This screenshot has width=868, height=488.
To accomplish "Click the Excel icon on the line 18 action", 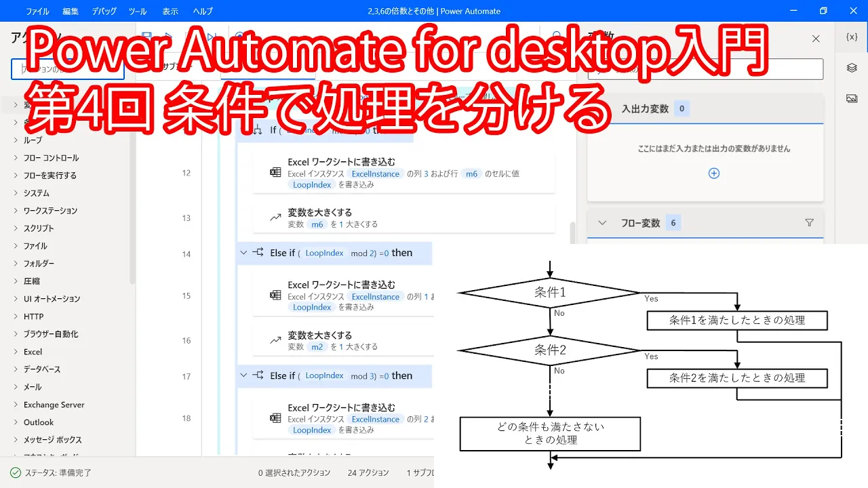I will coord(275,418).
